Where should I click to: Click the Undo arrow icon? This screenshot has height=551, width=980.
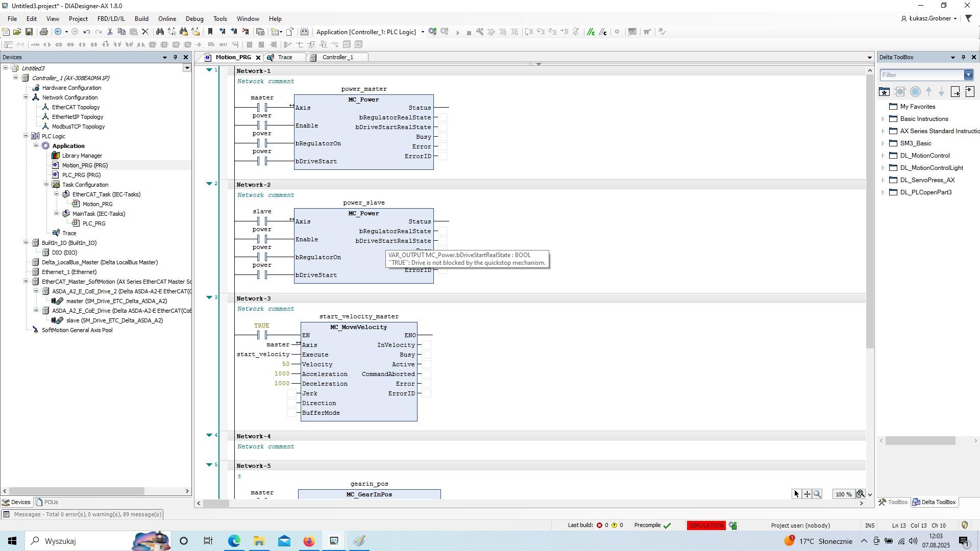pyautogui.click(x=87, y=32)
